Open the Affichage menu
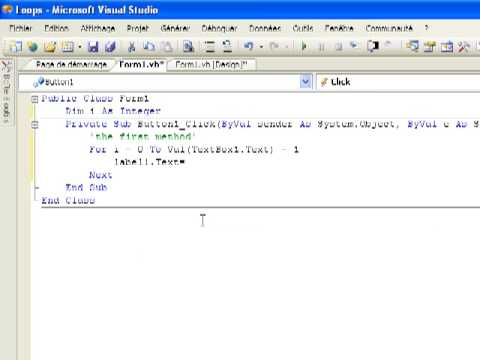The width and height of the screenshot is (480, 360). click(x=98, y=28)
